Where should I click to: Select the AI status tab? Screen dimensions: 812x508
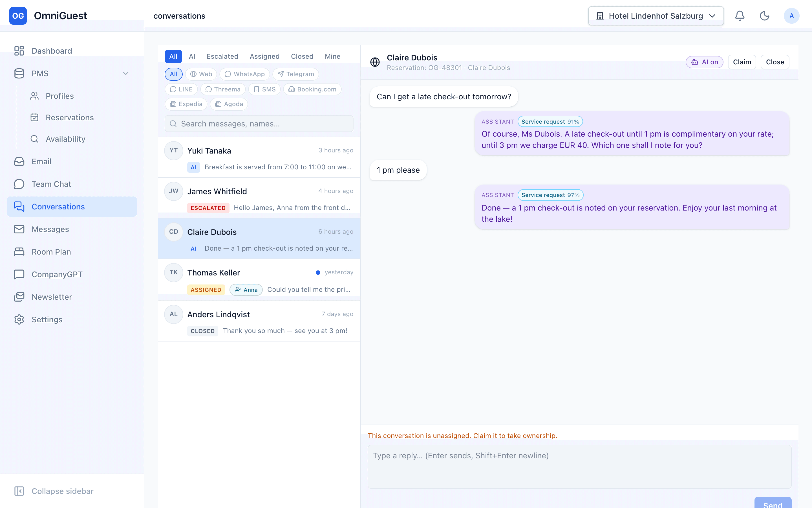[x=192, y=56]
